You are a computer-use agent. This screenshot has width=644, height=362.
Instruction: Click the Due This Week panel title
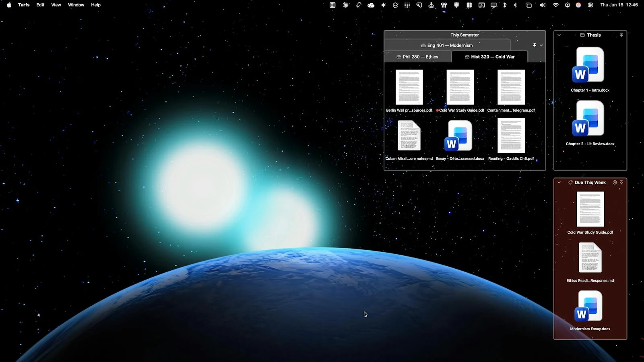(x=590, y=183)
